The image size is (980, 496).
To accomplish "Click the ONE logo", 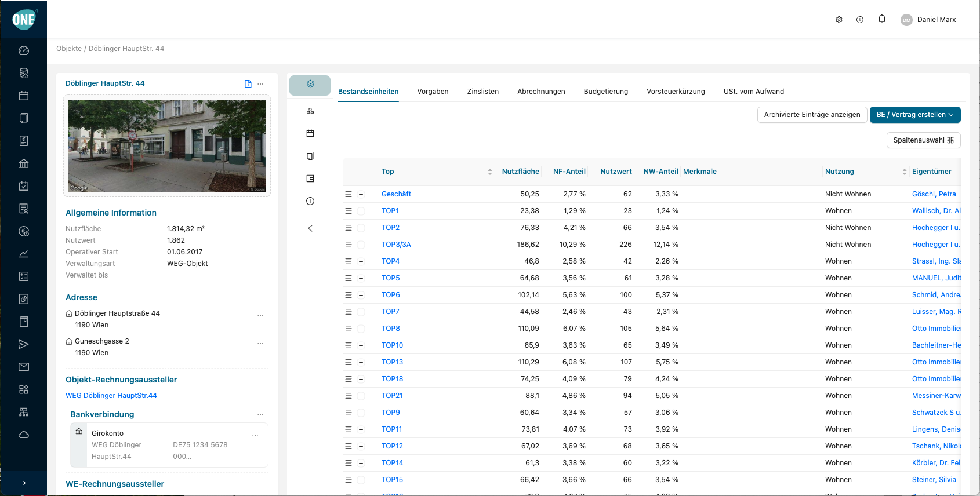I will [x=24, y=20].
